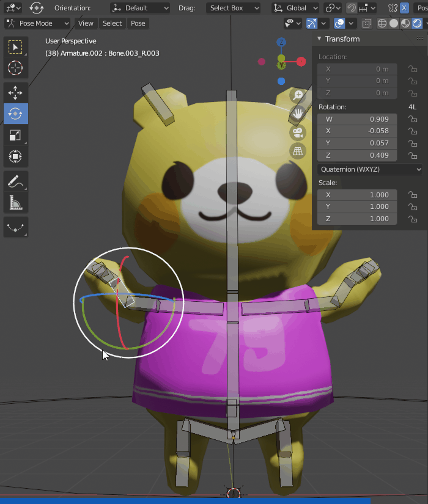Select the Breakdowner pose tool
This screenshot has height=504, width=428.
click(15, 227)
